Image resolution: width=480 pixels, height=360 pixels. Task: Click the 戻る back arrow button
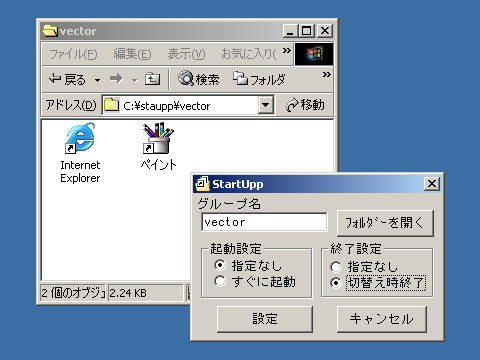pos(67,79)
